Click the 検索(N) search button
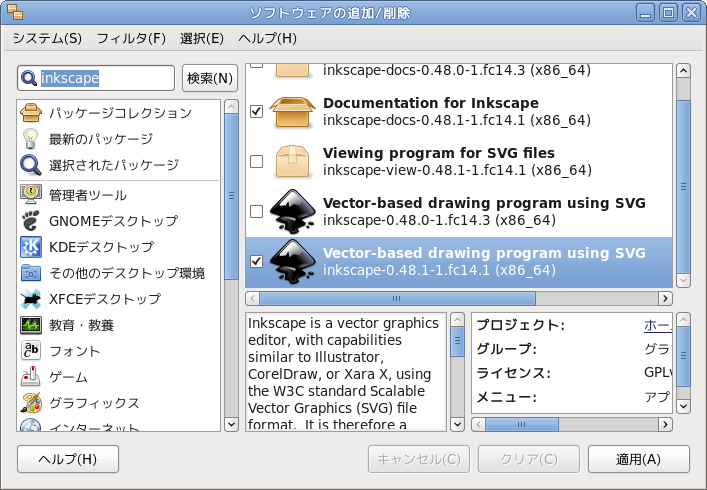The height and width of the screenshot is (490, 707). 210,78
